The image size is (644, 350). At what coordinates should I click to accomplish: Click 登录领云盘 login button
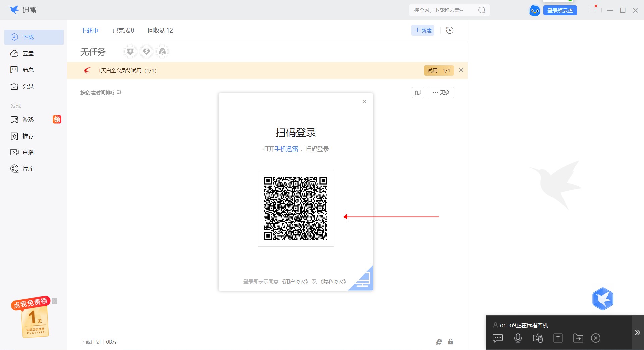560,11
